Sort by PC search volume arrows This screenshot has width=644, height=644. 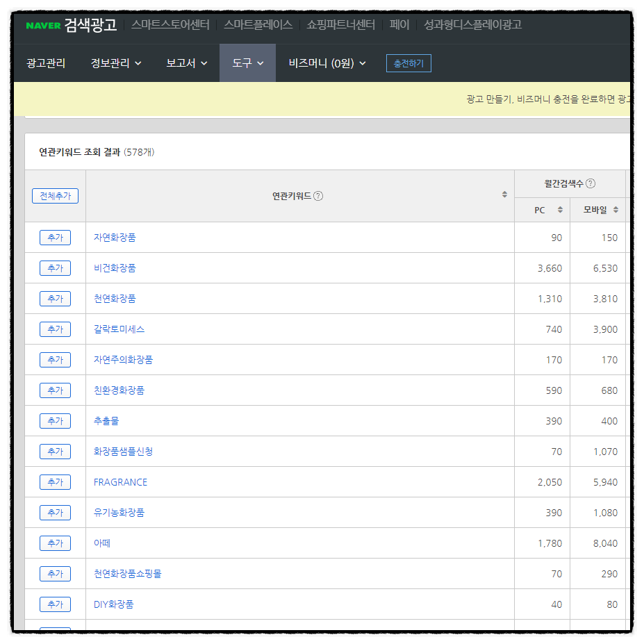(x=560, y=210)
